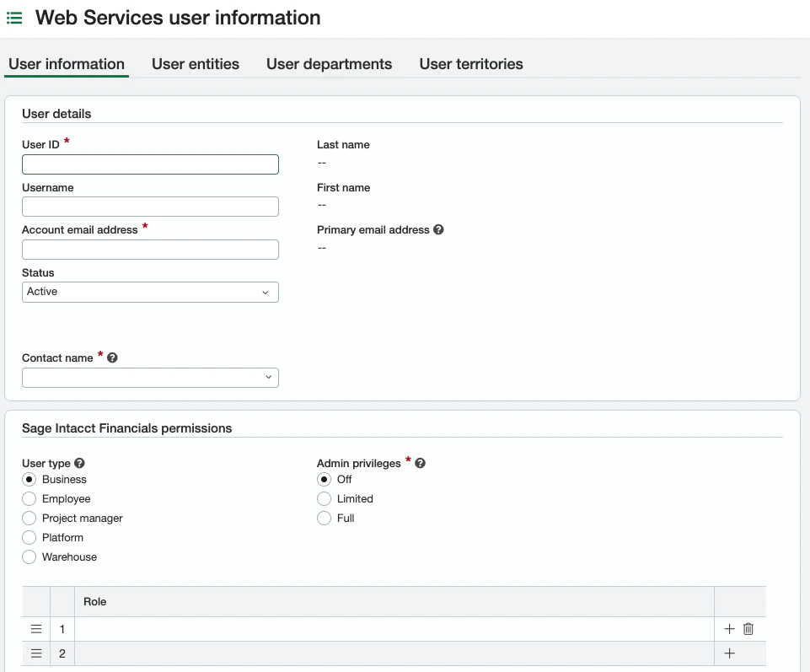
Task: Focus the Username input field
Action: click(x=150, y=207)
